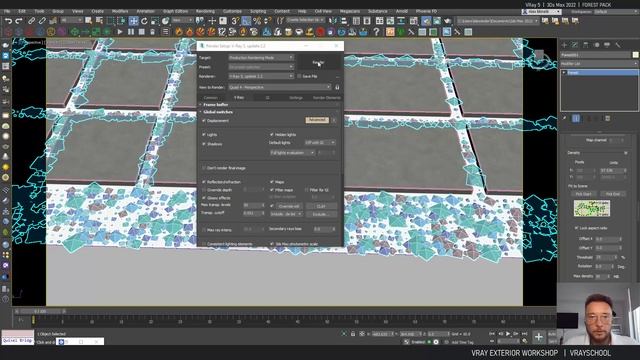Open the Modify tab in command panel
The image size is (640, 360).
pyautogui.click(x=575, y=45)
